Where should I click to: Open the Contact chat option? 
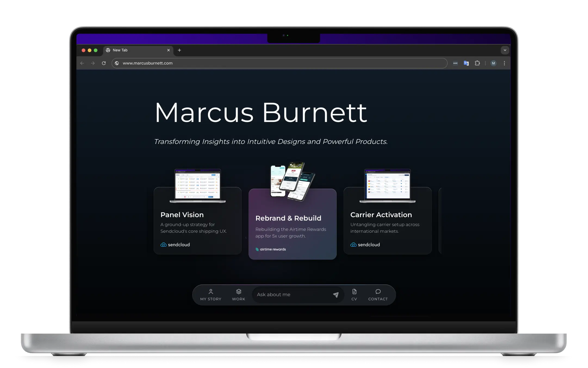pyautogui.click(x=378, y=295)
